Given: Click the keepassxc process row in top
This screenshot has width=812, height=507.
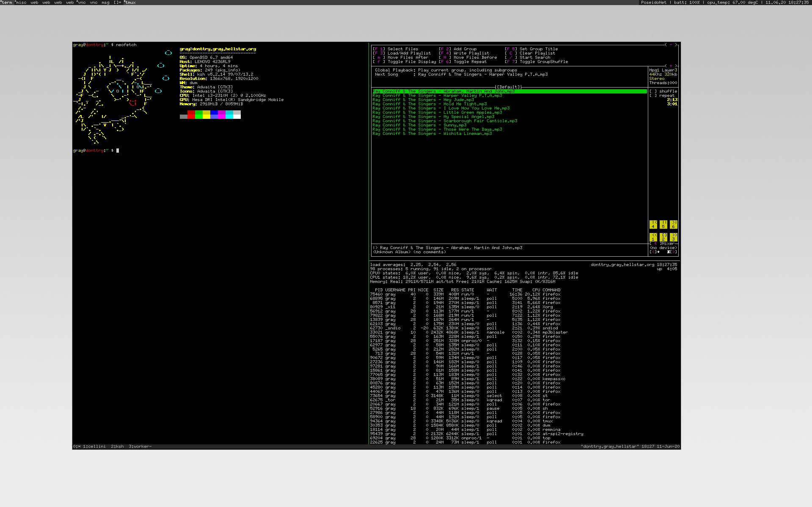Looking at the screenshot, I should click(468, 379).
